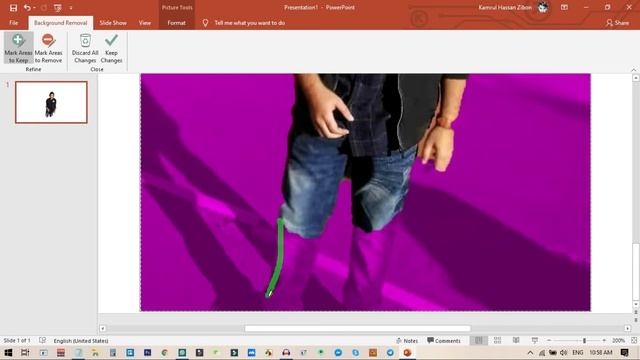
Task: Save the presentation using the floppy icon
Action: (13, 7)
